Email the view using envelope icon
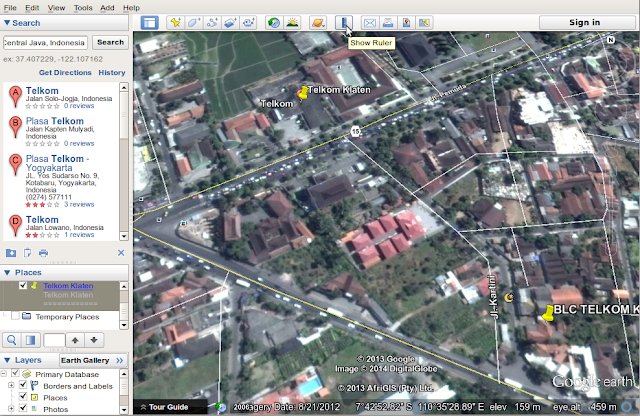 (x=370, y=23)
